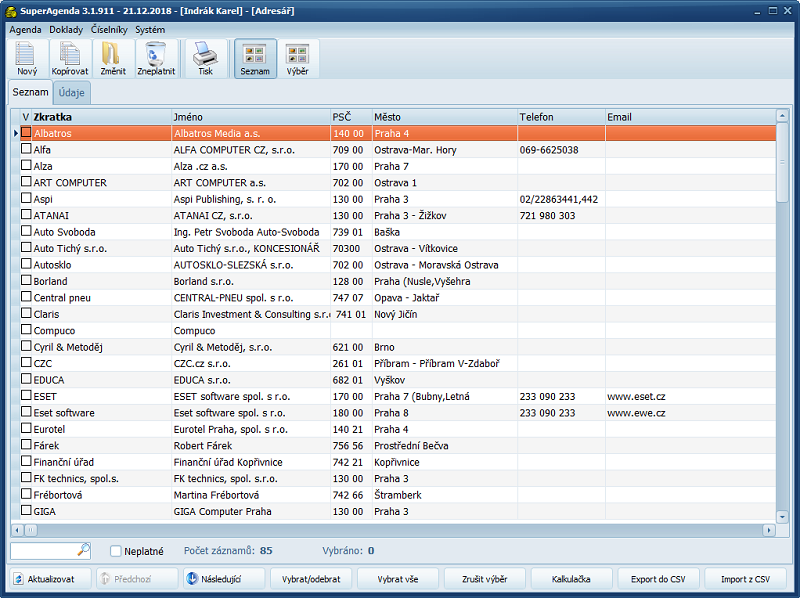
Task: Click the Aktualizovat button
Action: pos(50,579)
